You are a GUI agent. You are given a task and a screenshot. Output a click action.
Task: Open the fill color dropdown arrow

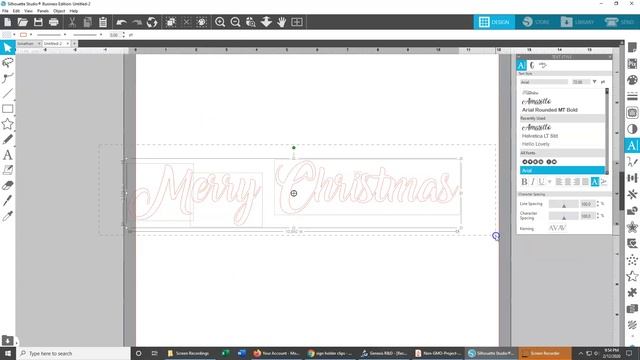[14, 35]
